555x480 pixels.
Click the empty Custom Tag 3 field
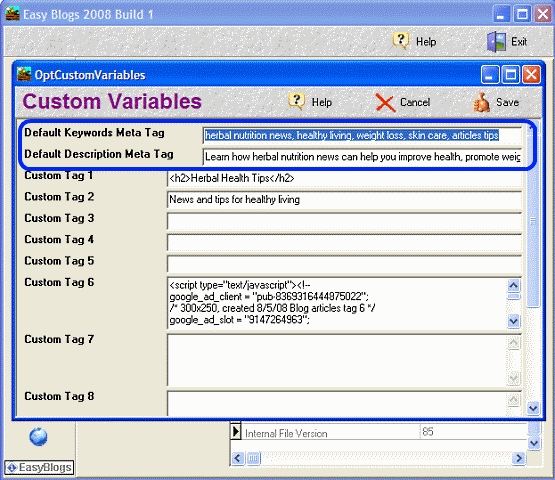344,221
